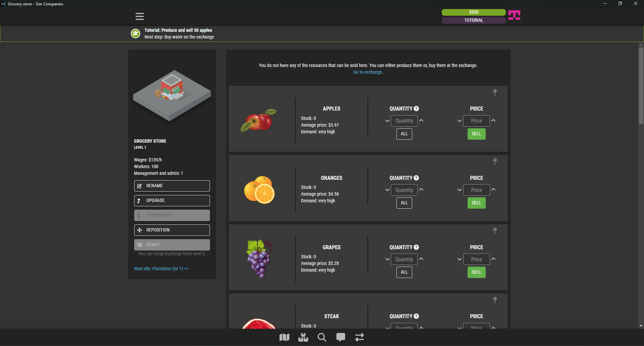Click the pink company logo
Image resolution: width=644 pixels, height=346 pixels.
tap(514, 15)
